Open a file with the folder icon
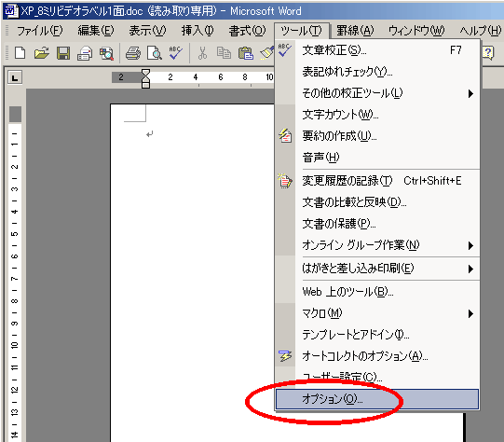504x442 pixels. tap(42, 53)
